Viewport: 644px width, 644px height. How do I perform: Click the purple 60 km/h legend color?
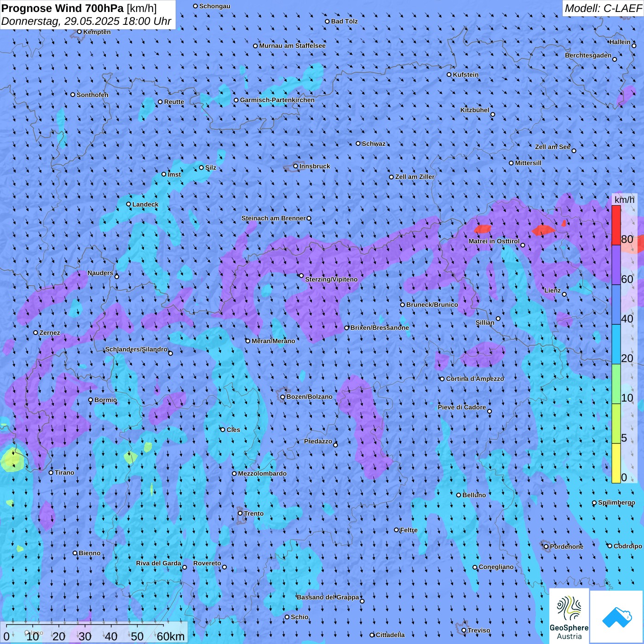click(616, 265)
